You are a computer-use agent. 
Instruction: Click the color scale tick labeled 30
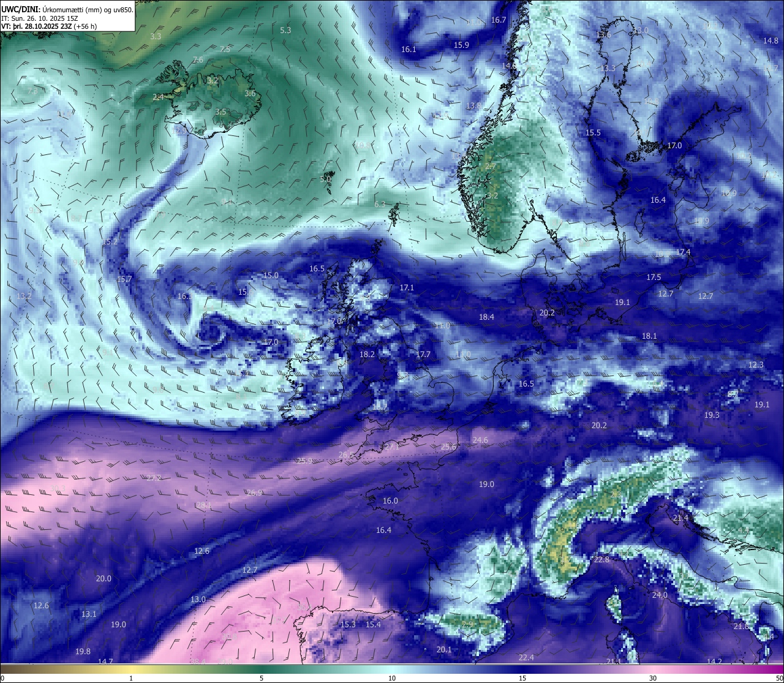point(653,677)
